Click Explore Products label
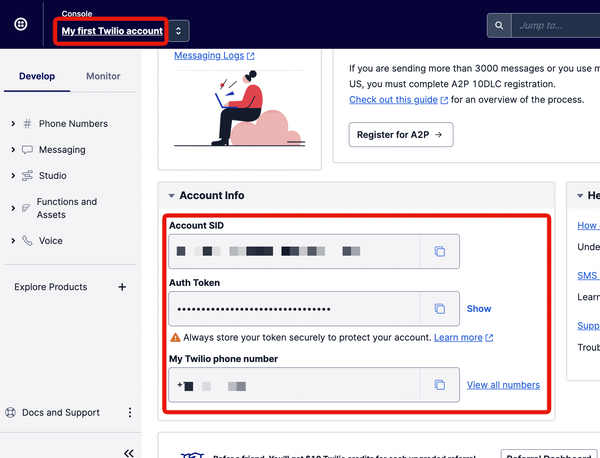This screenshot has height=458, width=600. [x=51, y=287]
